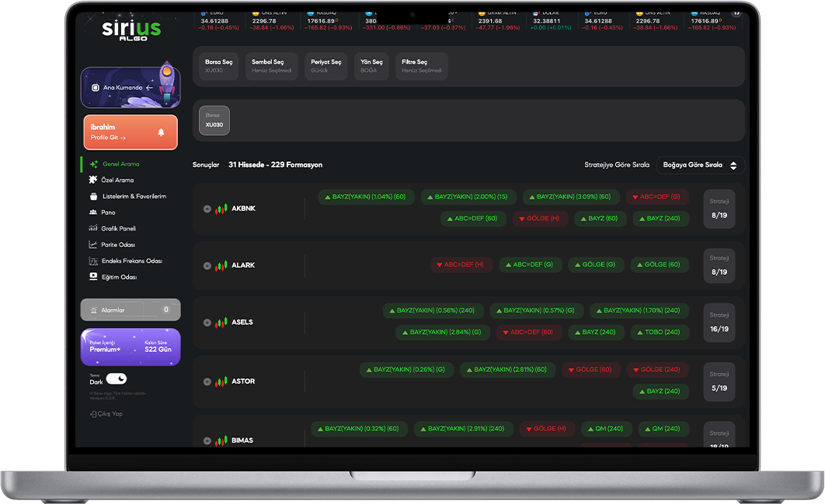This screenshot has width=825, height=504.
Task: Click ALARK's Strateji 8/19 box
Action: coord(719,266)
